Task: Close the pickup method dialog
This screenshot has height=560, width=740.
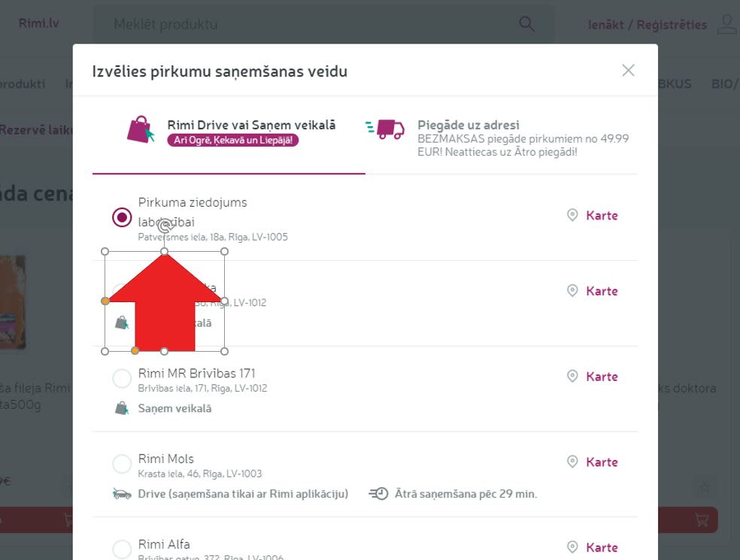Action: point(628,71)
